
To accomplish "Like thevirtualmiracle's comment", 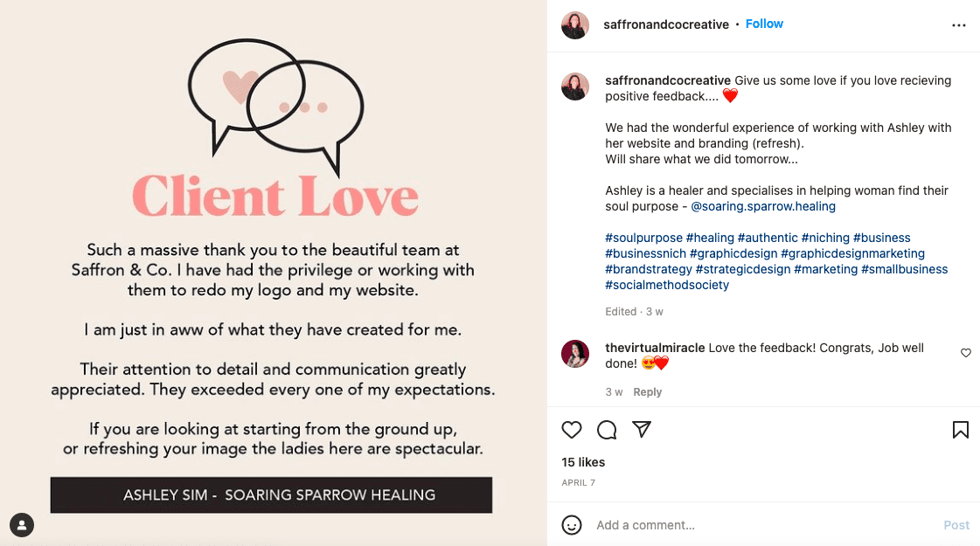I will (x=966, y=353).
